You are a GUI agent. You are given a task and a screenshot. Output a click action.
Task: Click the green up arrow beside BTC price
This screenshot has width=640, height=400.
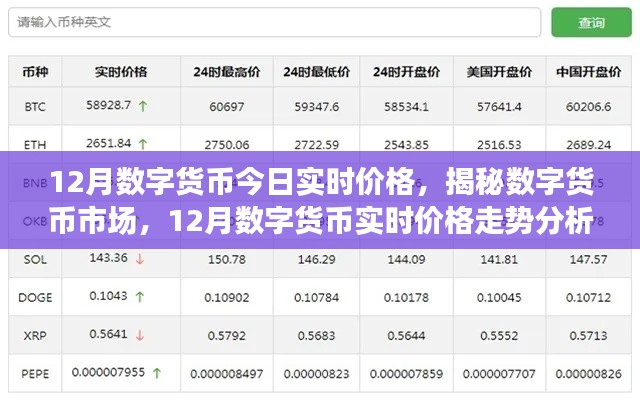coord(143,105)
